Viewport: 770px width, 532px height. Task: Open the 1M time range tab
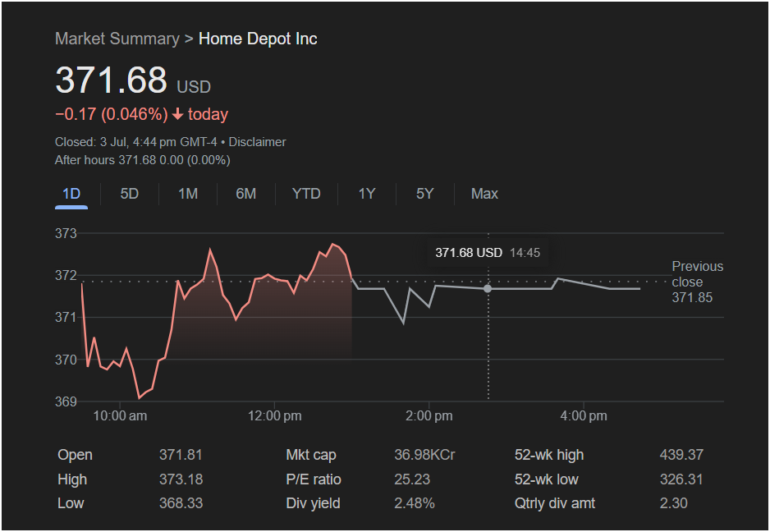pos(188,194)
